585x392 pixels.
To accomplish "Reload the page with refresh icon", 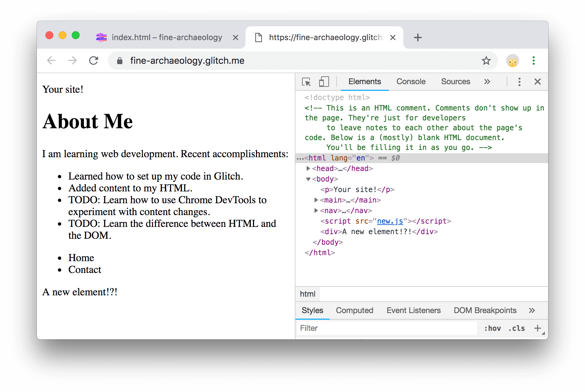I will pyautogui.click(x=94, y=61).
